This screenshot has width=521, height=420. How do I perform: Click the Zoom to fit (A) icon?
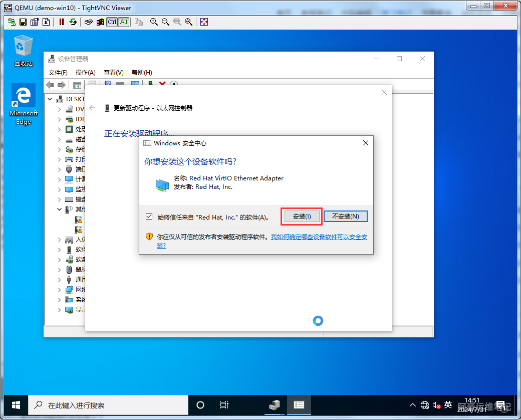189,22
